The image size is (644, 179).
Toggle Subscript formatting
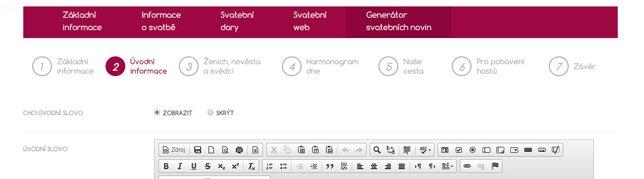click(x=221, y=166)
